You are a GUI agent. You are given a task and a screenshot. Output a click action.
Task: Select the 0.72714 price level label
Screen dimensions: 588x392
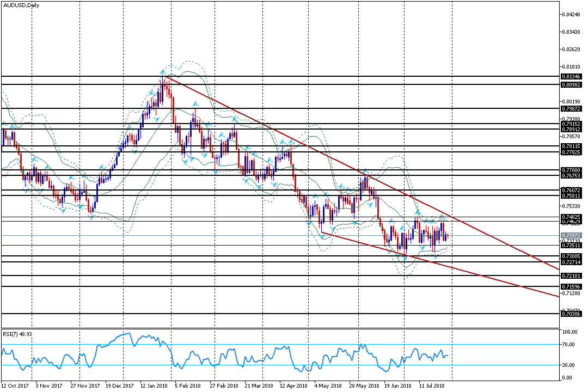point(571,262)
